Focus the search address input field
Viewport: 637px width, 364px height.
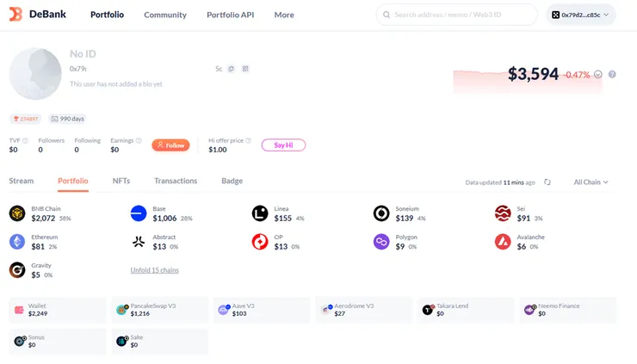(x=456, y=15)
